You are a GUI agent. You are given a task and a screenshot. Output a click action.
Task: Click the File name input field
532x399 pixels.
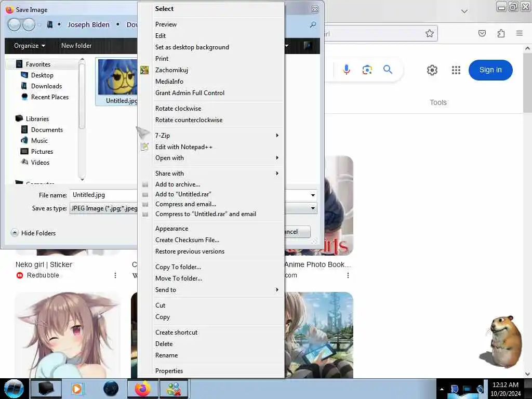[x=103, y=195]
